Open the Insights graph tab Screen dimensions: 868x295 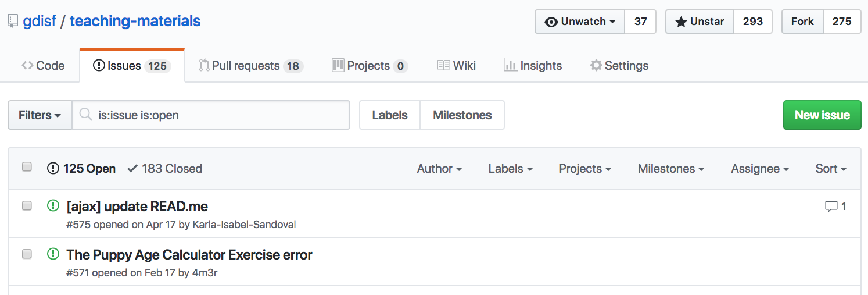532,66
